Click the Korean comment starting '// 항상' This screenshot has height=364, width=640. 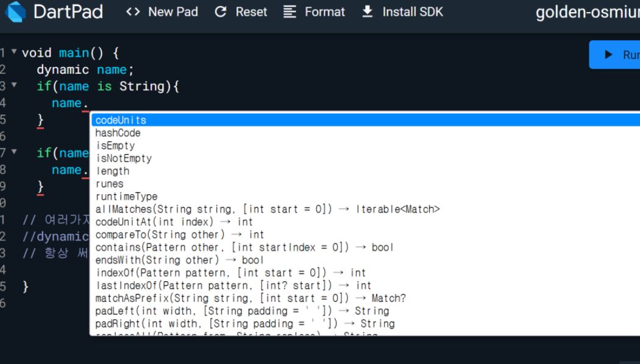55,253
